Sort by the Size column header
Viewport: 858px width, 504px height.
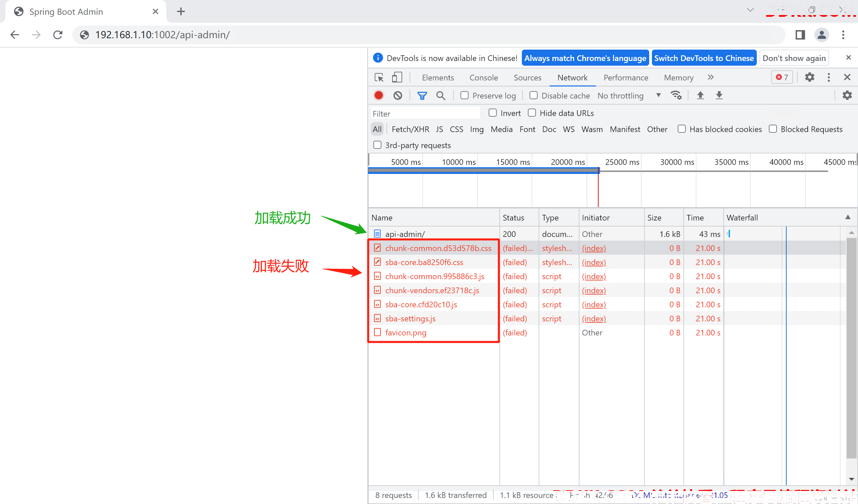tap(664, 217)
